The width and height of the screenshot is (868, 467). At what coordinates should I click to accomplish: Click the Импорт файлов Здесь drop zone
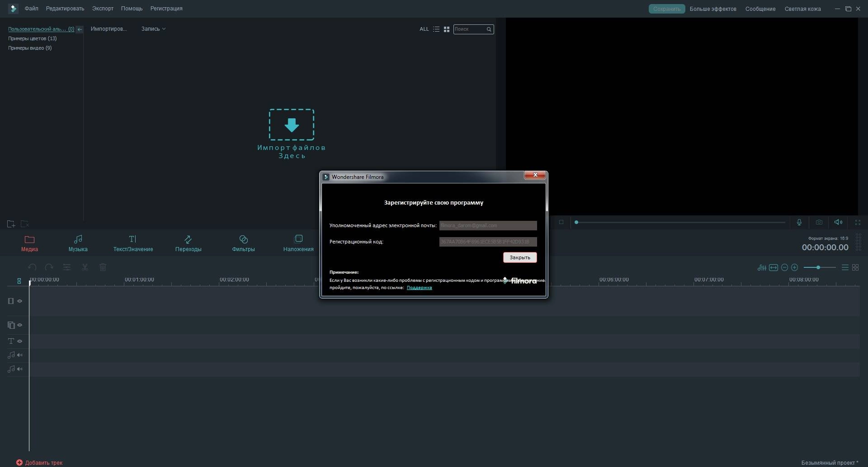coord(292,134)
